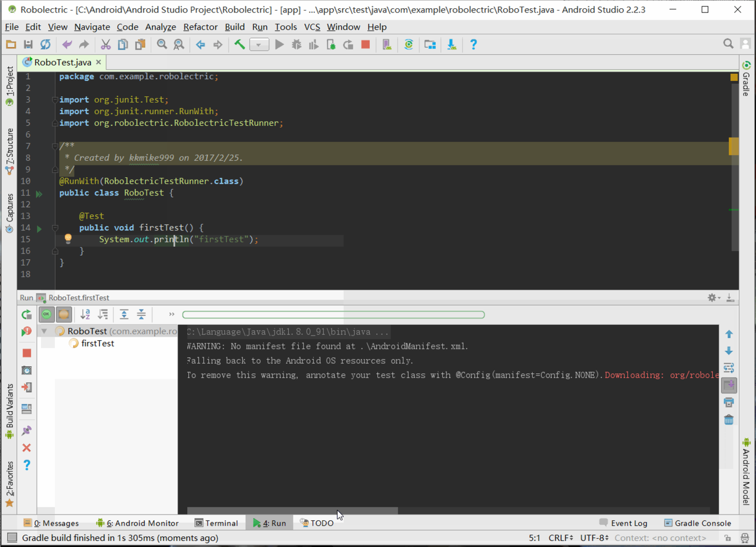
Task: Click the Make Project hammer icon
Action: point(239,44)
